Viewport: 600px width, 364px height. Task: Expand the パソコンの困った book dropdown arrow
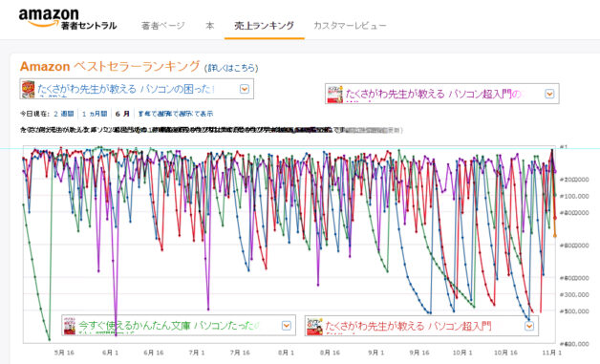[245, 89]
